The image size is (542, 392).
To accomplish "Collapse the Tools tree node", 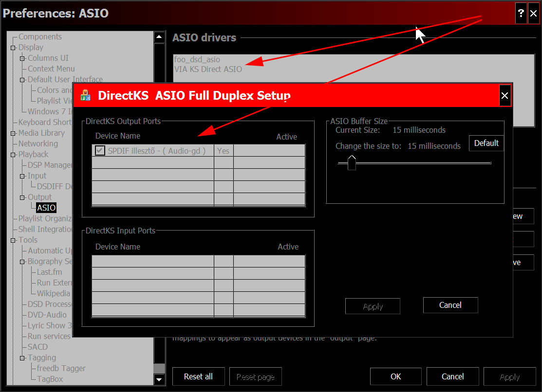I will [13, 240].
